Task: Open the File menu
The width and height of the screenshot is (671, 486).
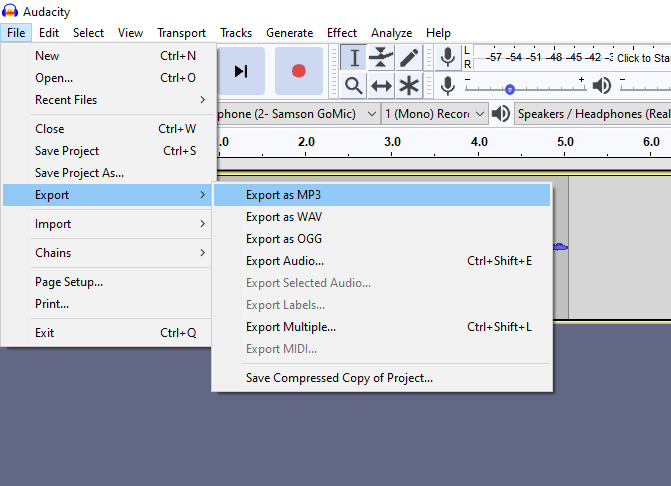Action: pyautogui.click(x=16, y=33)
